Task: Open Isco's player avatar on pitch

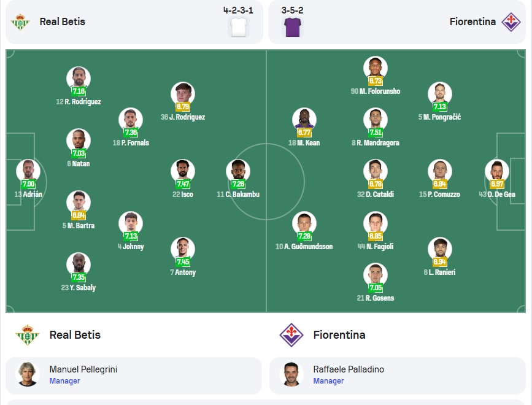Action: click(183, 171)
